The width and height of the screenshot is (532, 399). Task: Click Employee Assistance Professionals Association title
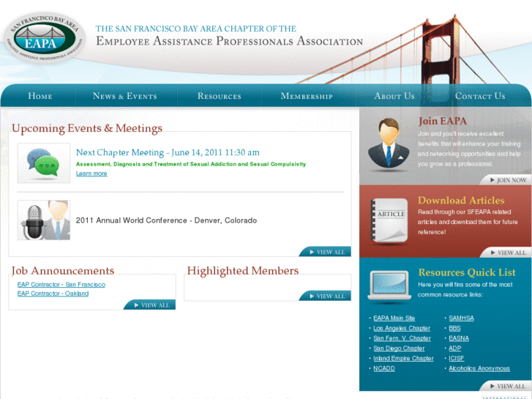229,41
